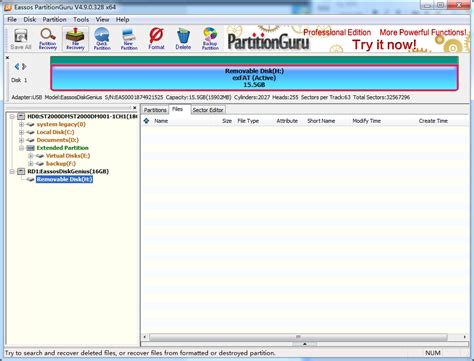Open the File menu
474x361 pixels.
coord(12,20)
